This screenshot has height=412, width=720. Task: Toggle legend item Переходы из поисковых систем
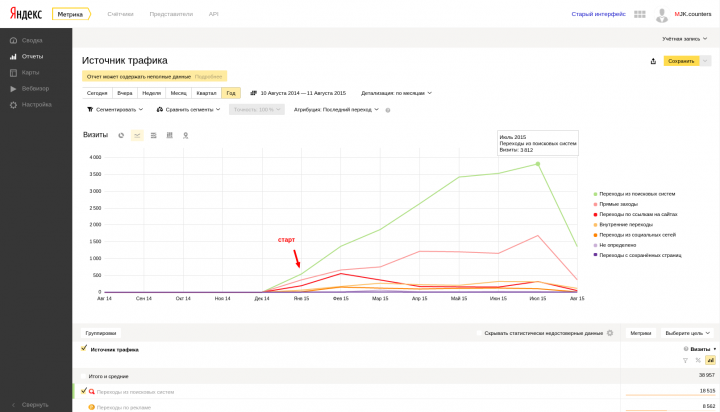pos(634,194)
